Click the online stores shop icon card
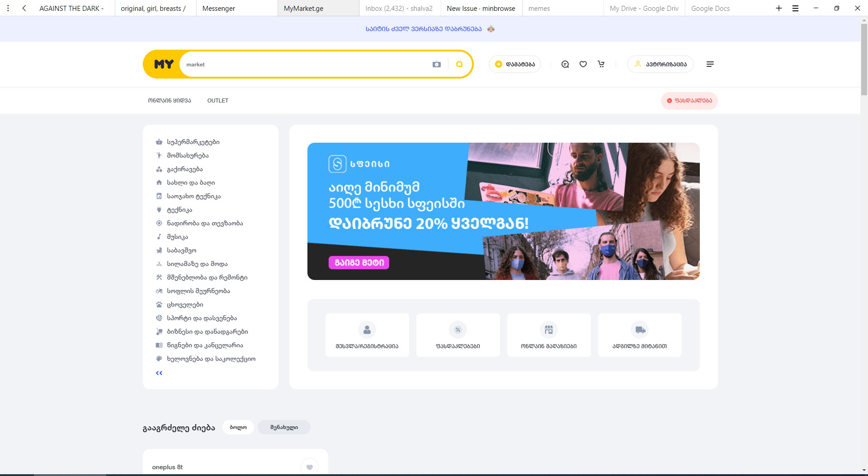Screen dimensions: 868x476 click(x=548, y=334)
